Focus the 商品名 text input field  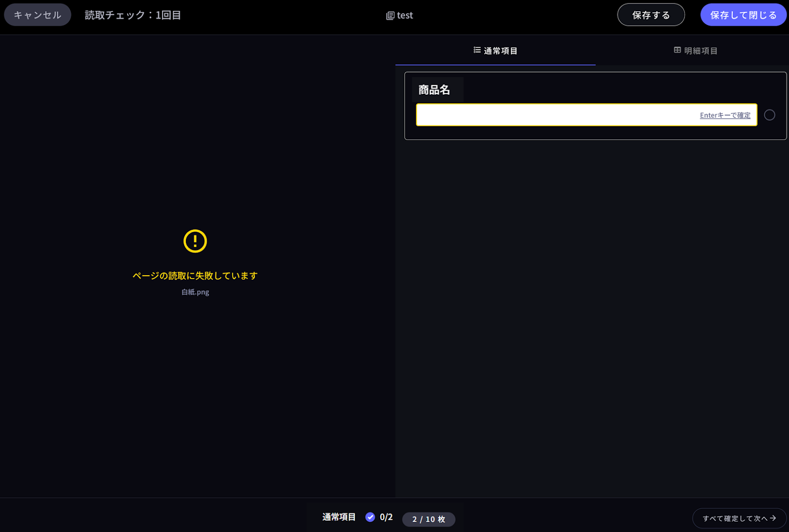(x=552, y=115)
